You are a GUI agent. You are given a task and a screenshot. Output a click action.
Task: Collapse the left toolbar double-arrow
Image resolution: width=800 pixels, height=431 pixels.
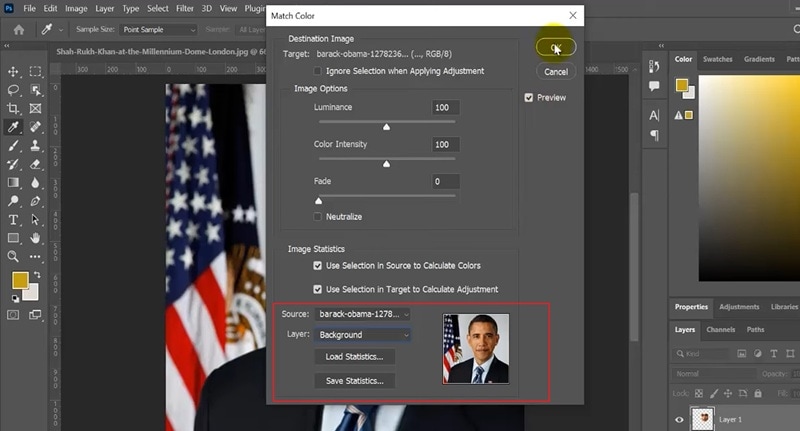7,46
